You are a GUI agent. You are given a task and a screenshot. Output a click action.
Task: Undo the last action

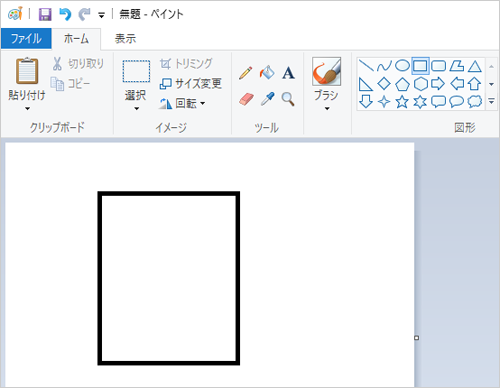pos(65,14)
